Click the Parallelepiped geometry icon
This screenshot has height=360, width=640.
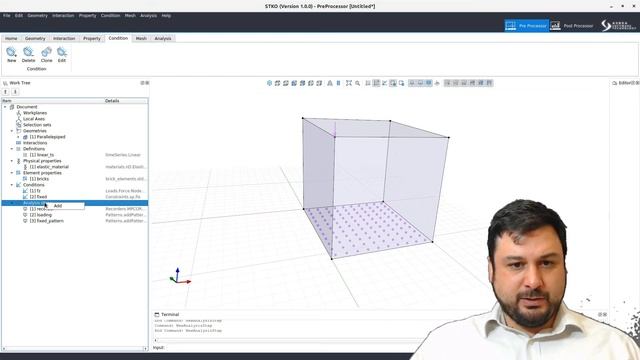pos(25,137)
